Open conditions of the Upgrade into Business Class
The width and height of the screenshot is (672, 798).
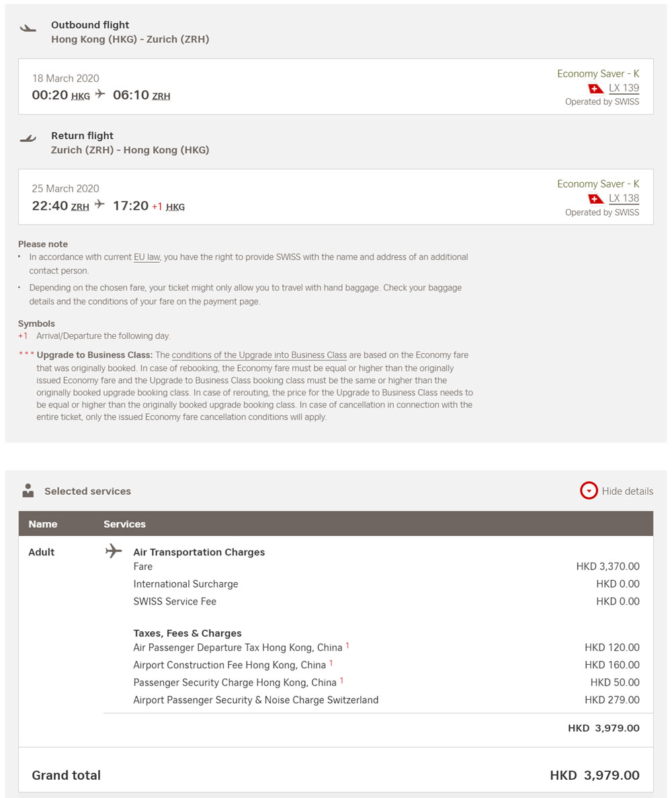[x=259, y=355]
